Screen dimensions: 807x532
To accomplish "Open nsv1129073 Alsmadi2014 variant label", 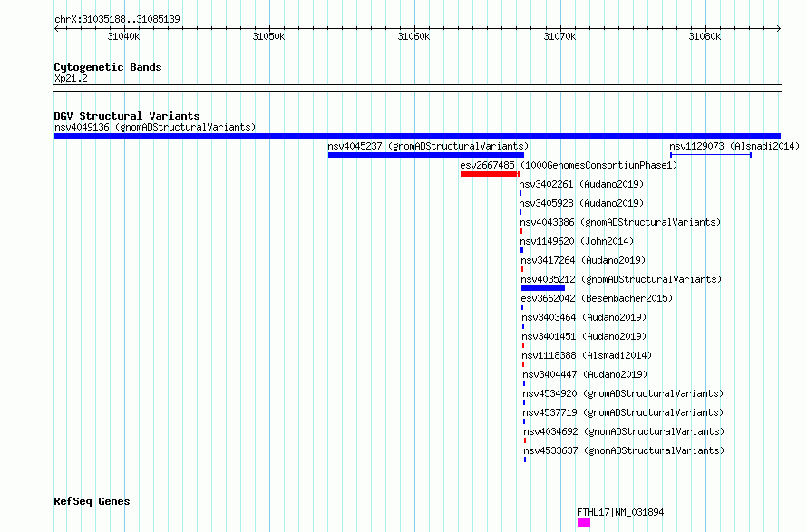I will (x=734, y=146).
